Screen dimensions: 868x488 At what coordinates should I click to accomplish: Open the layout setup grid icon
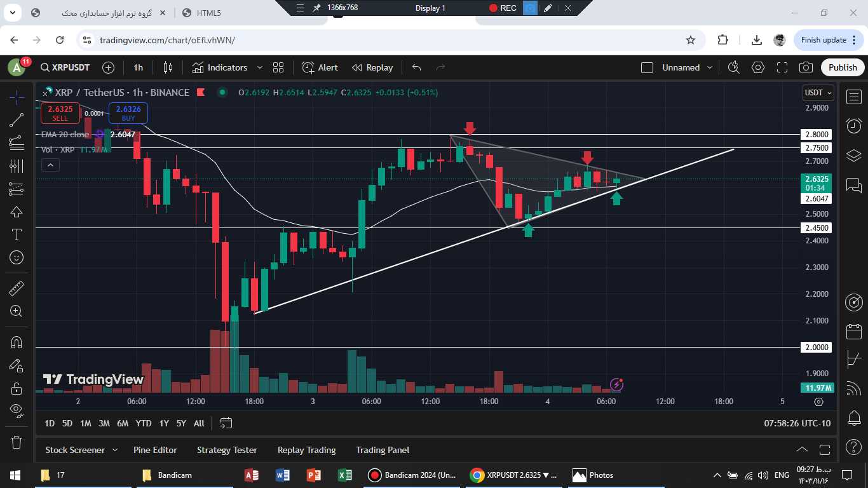[x=278, y=67]
